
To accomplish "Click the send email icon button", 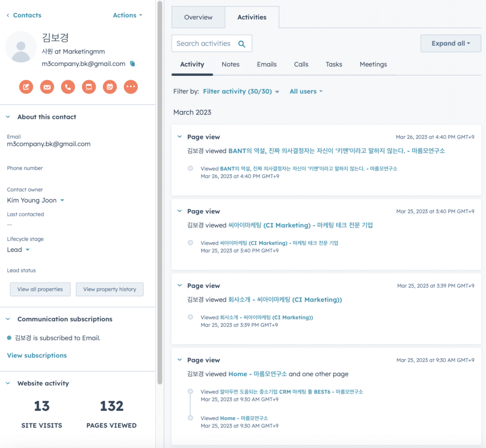I will pyautogui.click(x=47, y=87).
